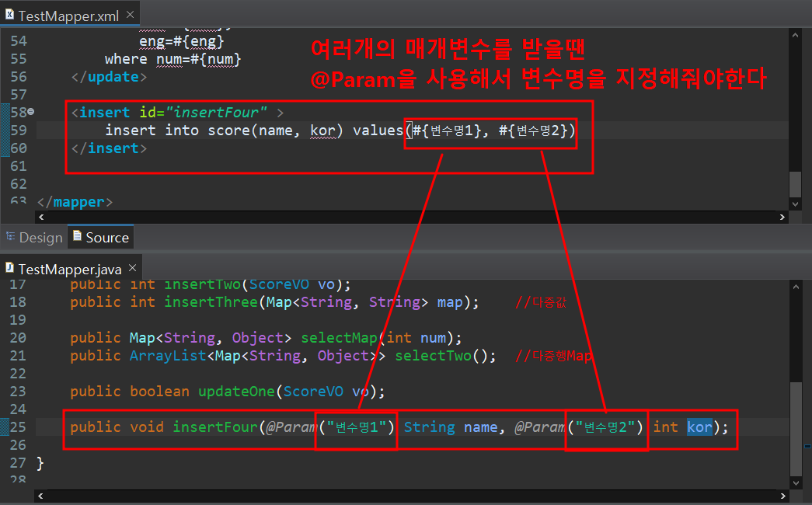Click the //다중행Map comment on line 21

pyautogui.click(x=553, y=356)
